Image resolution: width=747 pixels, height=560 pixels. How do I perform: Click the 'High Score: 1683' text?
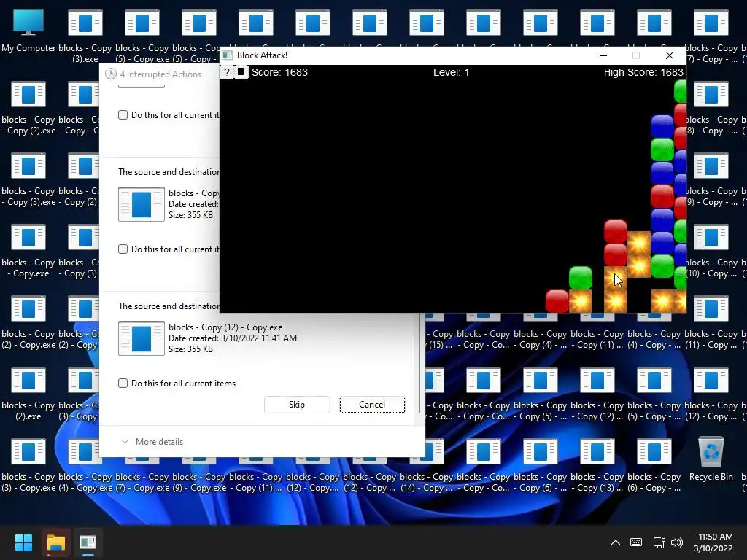tap(643, 72)
